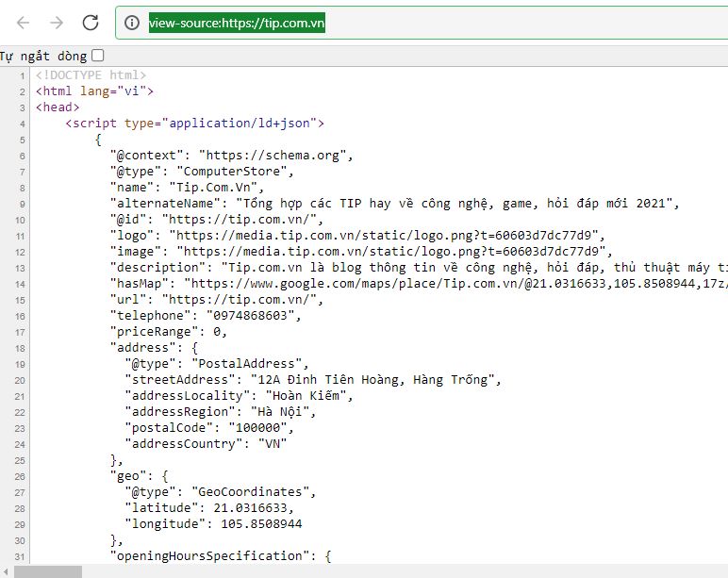Screen dimensions: 728x578
Task: Click the openingHoursSpecification key text
Action: 209,555
